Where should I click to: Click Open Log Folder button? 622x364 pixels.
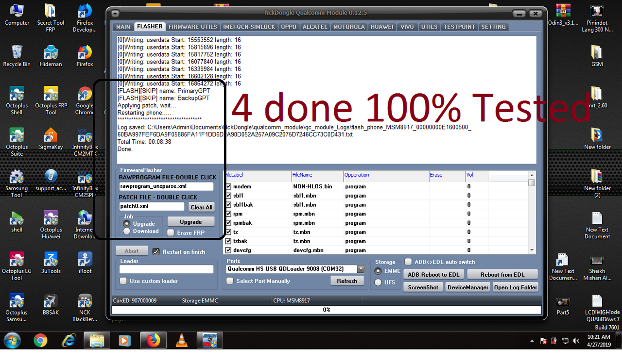click(516, 287)
